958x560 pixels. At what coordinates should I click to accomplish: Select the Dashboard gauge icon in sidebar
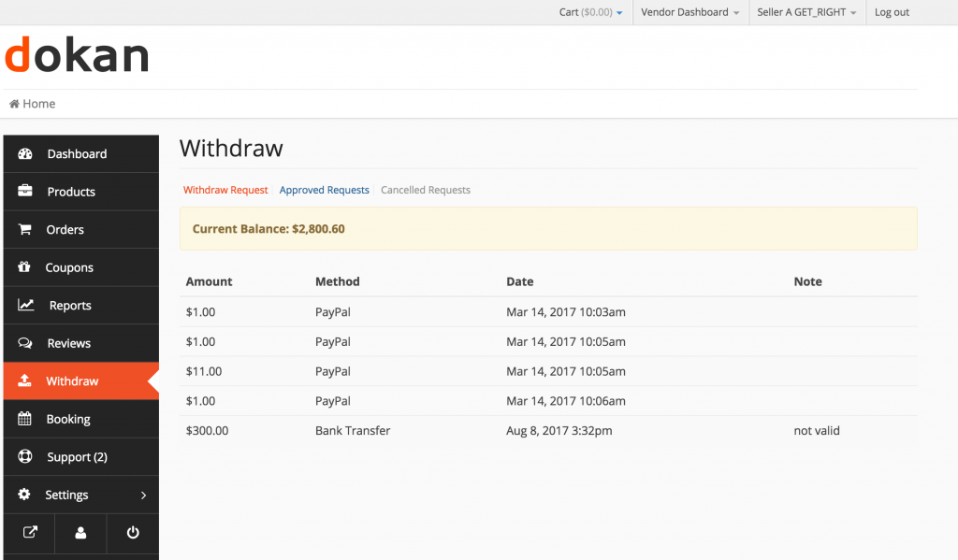point(25,153)
